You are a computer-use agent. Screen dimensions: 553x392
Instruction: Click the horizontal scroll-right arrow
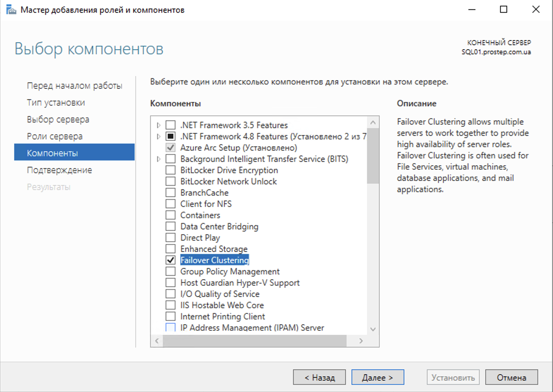click(361, 341)
